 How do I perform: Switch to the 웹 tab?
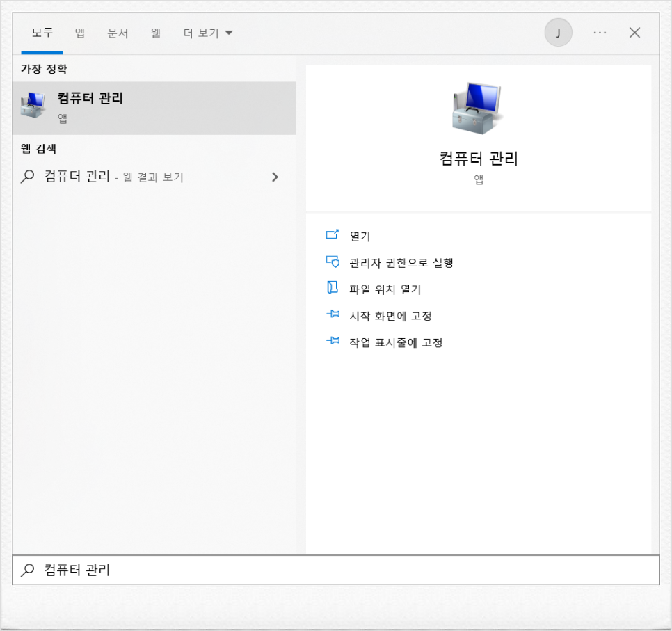156,33
